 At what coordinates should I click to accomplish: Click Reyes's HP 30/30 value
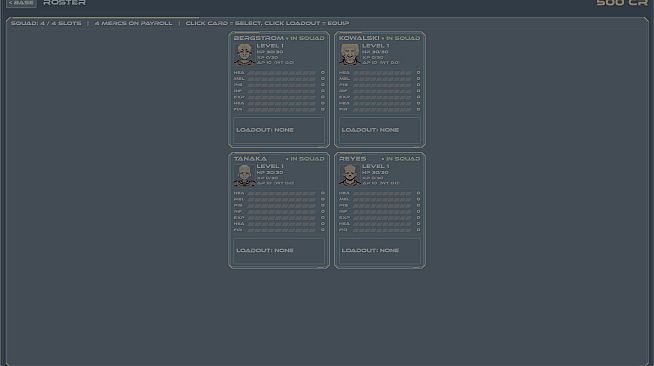375,173
